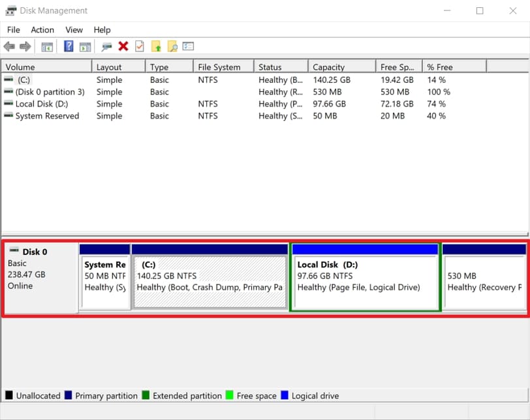Click the green Free space legend swatch
Viewport: 530px width, 420px height.
pyautogui.click(x=230, y=396)
